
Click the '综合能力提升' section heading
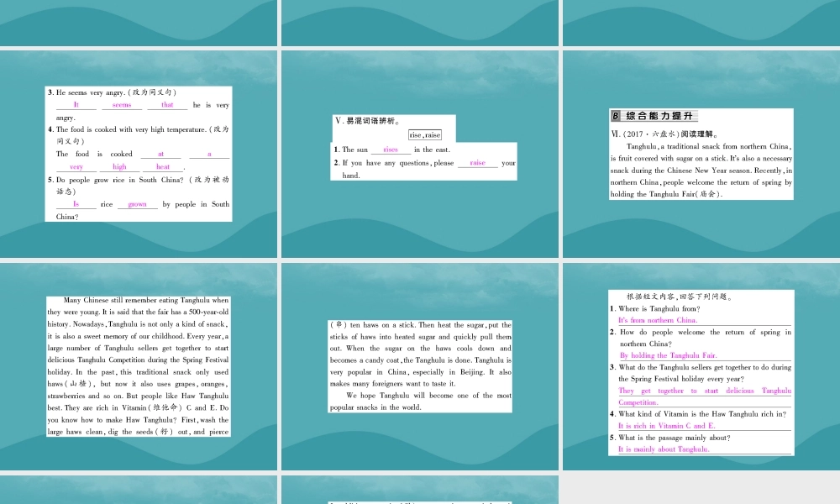tap(654, 116)
